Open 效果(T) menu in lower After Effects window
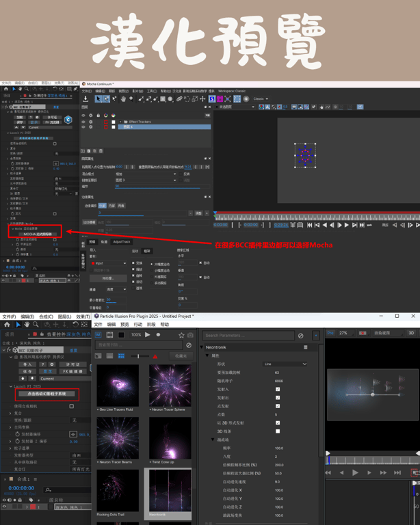This screenshot has width=420, height=525. 83,317
